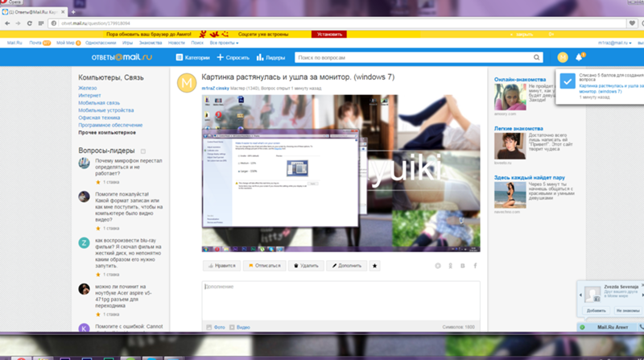Open the yellow M profile avatar in header
This screenshot has height=360, width=644.
pyautogui.click(x=563, y=57)
